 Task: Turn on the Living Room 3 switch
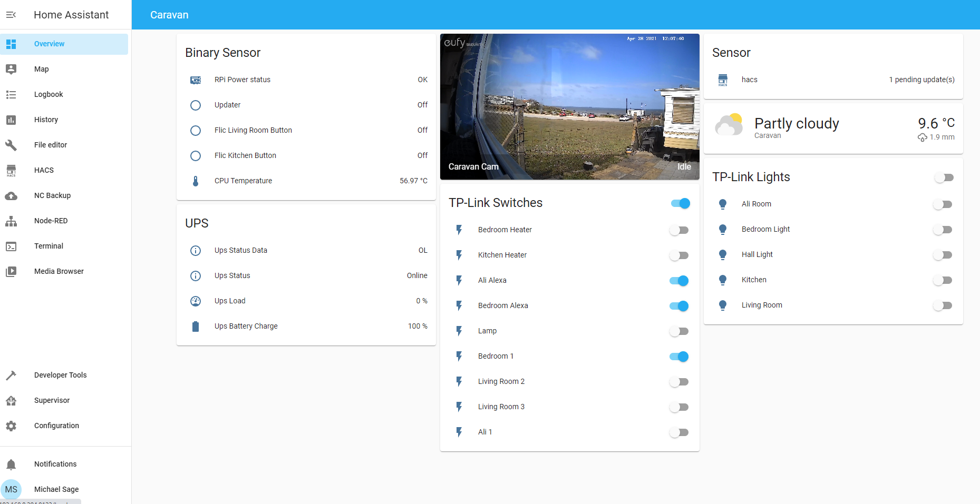point(679,407)
